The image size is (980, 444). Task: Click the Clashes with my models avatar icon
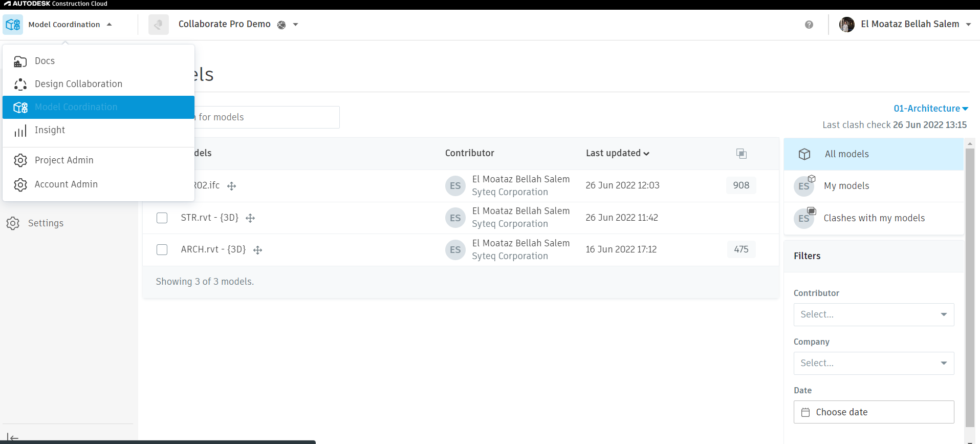(804, 218)
